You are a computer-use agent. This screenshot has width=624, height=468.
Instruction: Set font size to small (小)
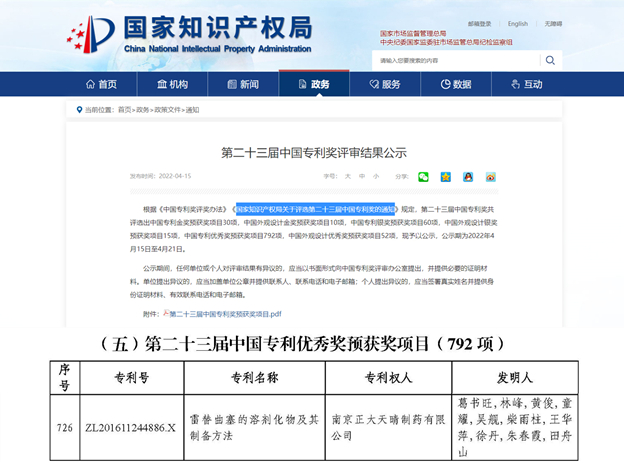(375, 177)
